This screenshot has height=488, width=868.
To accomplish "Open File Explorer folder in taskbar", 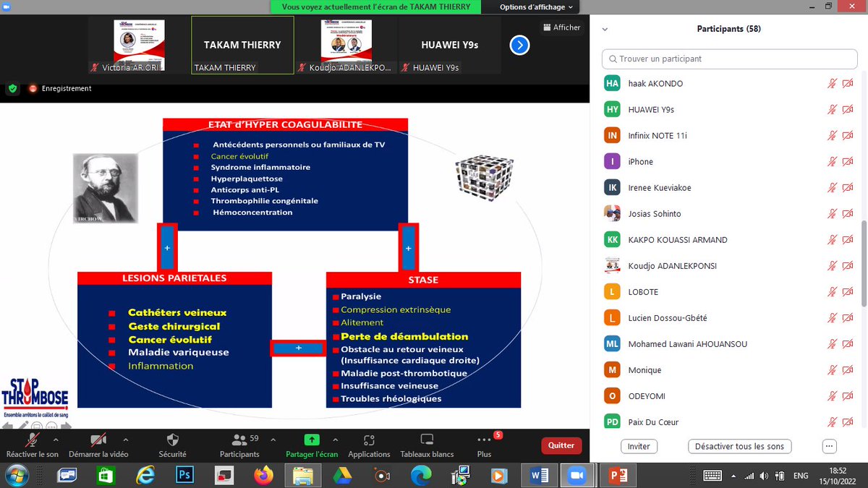I will pyautogui.click(x=302, y=475).
